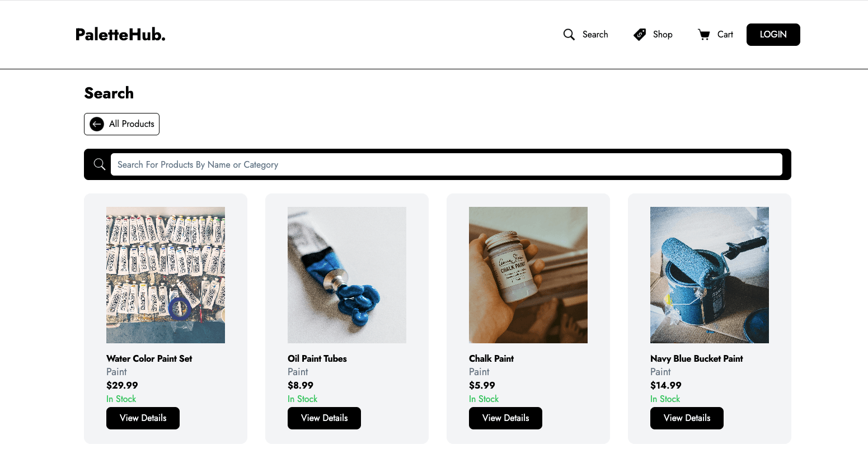Image resolution: width=868 pixels, height=454 pixels.
Task: Open the Search menu item
Action: (x=595, y=35)
